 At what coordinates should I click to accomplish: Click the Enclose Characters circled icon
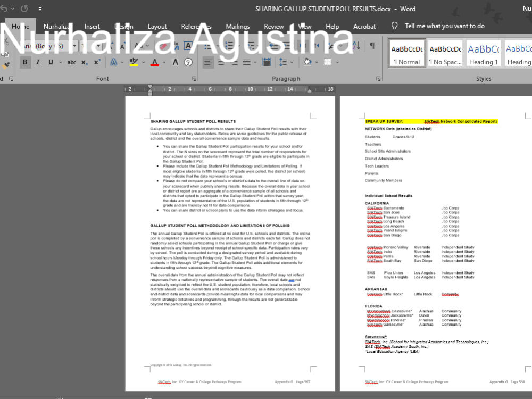coord(188,62)
